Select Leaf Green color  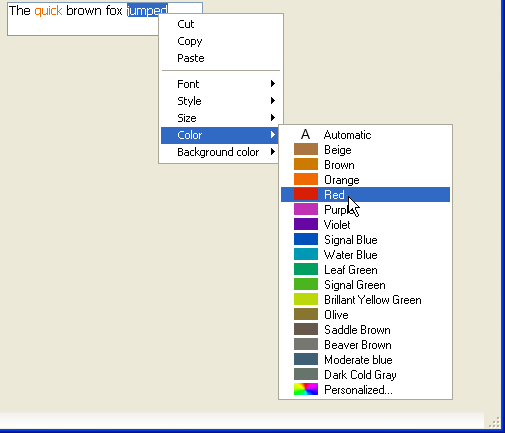click(365, 270)
